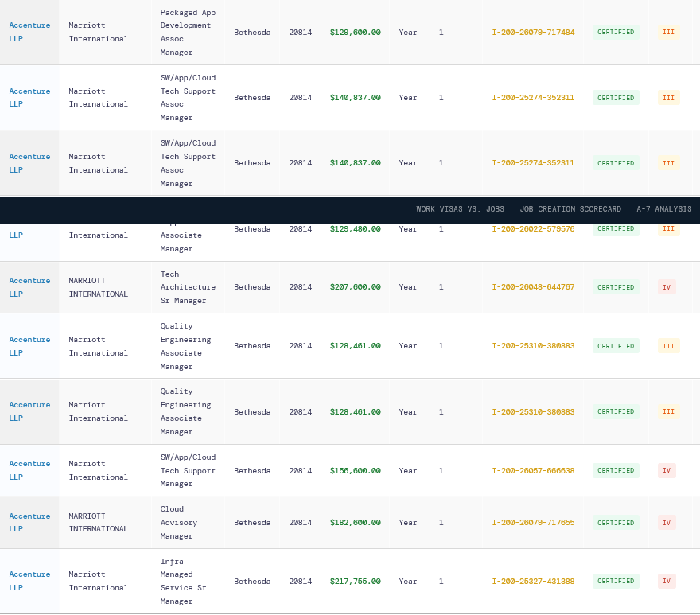
Task: Click CERTIFIED badge in the $217,755.00 row
Action: (x=616, y=581)
